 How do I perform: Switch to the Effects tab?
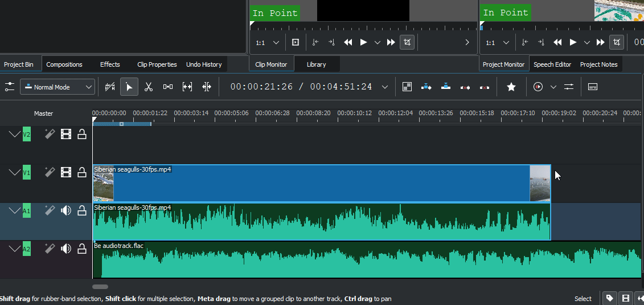[110, 64]
